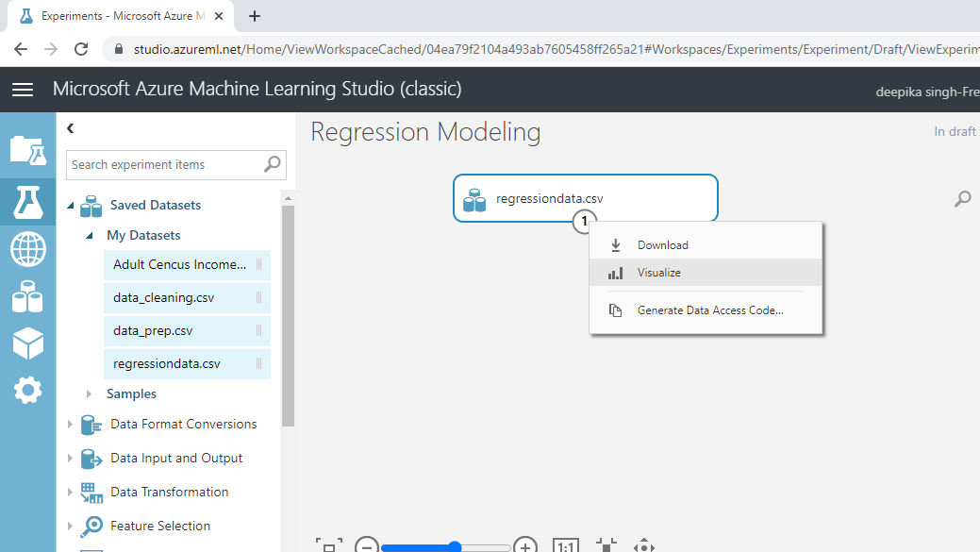This screenshot has height=552, width=980.
Task: Click the regressiondata.csv module on canvas
Action: coord(586,198)
